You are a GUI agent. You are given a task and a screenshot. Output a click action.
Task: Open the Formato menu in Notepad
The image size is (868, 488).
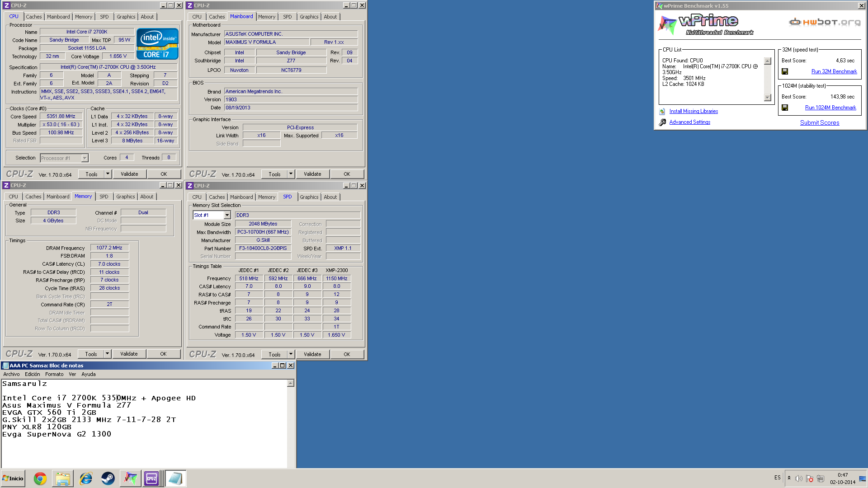coord(54,374)
